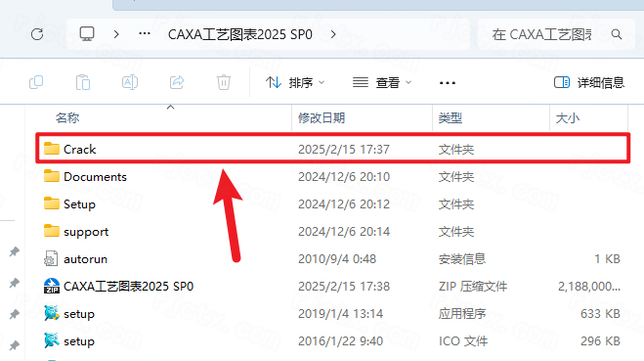Select the Documents folder name
The width and height of the screenshot is (644, 361).
[96, 177]
